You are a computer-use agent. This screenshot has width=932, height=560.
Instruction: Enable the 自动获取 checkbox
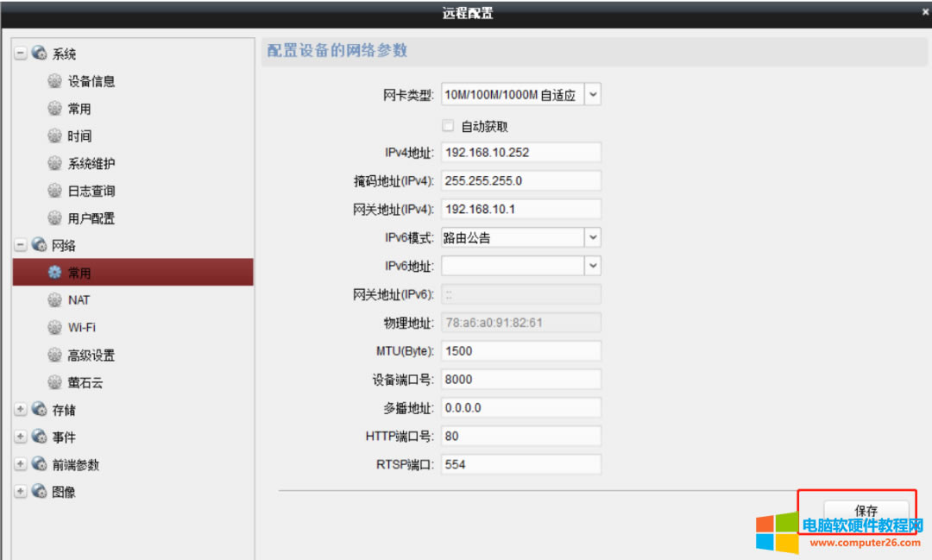coord(448,125)
